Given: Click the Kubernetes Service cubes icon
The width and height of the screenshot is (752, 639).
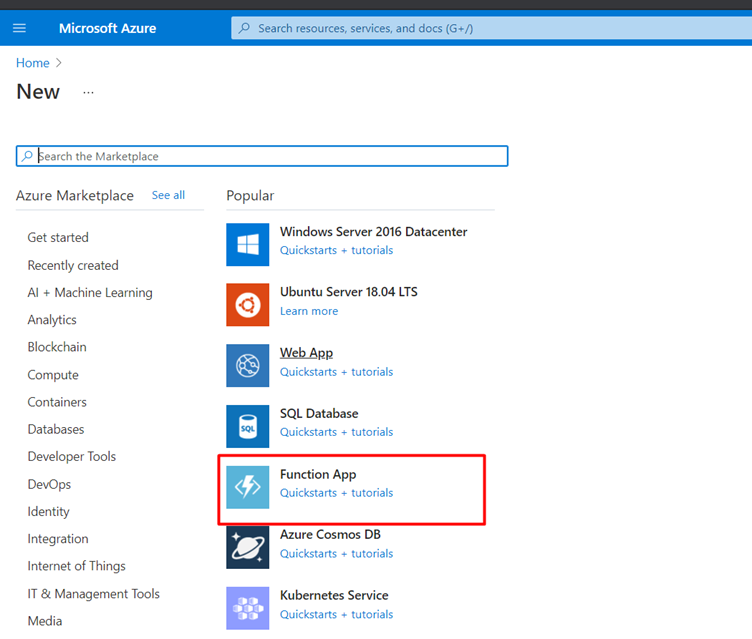Looking at the screenshot, I should (247, 608).
